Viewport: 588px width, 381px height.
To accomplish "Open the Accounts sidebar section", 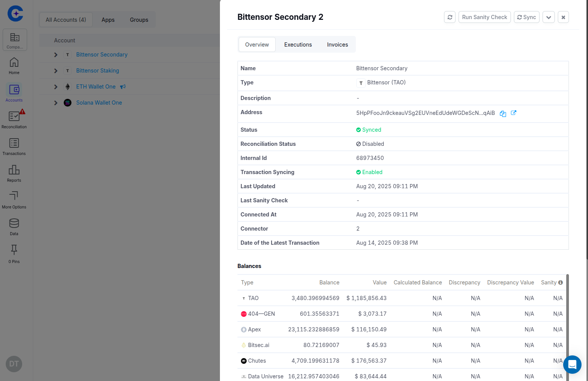I will 14,93.
